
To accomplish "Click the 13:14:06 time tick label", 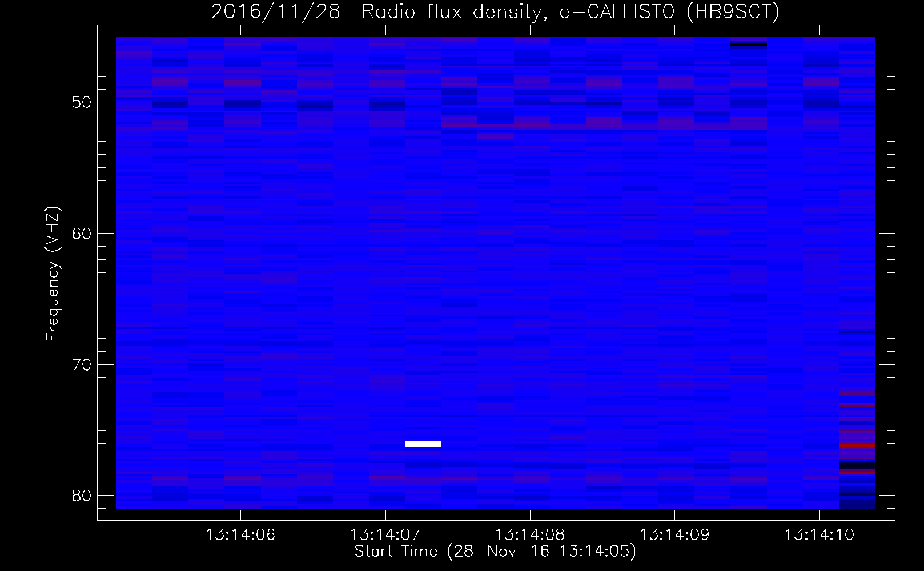I will click(x=240, y=534).
